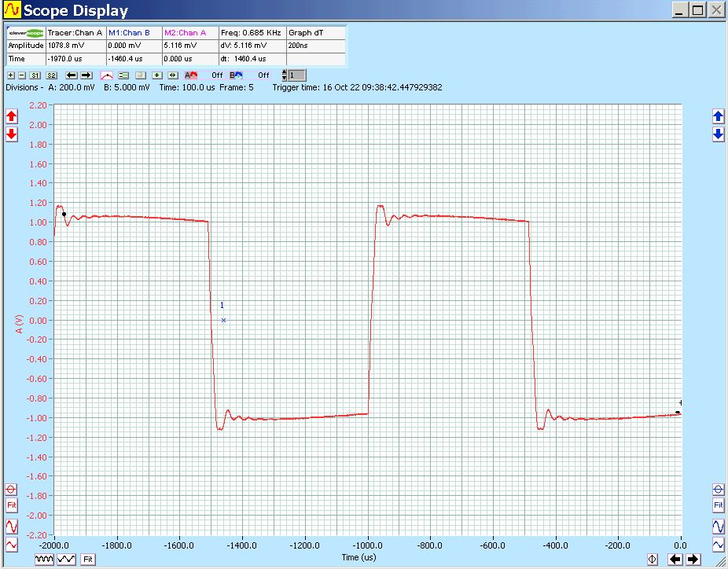Click the blue up arrow for channel B
Screen dimensions: 728x569
719,116
